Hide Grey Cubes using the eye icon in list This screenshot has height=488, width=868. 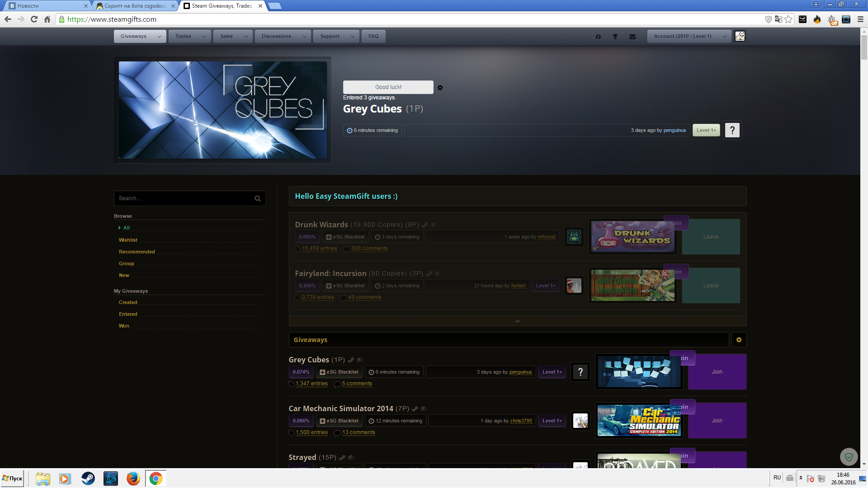(360, 360)
